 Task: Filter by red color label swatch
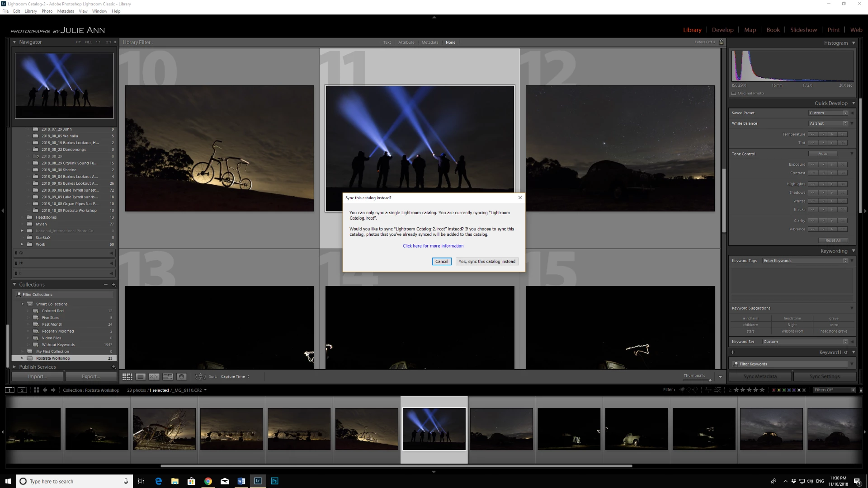click(x=773, y=390)
